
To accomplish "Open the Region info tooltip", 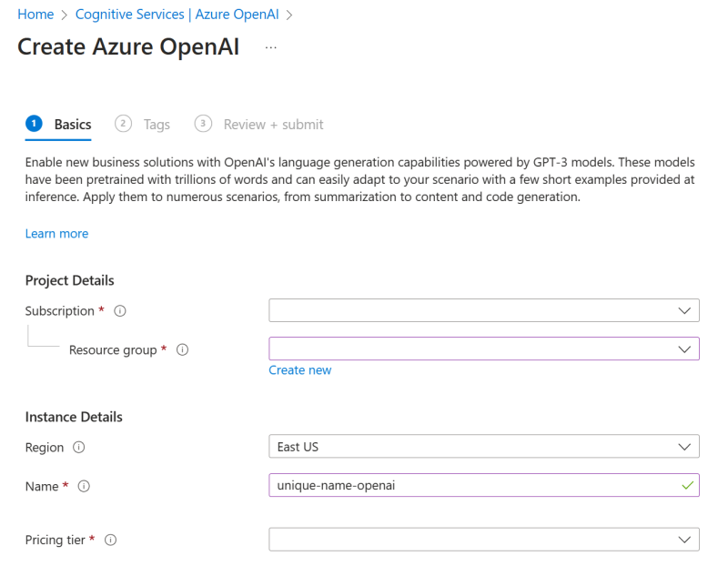I will pos(78,448).
